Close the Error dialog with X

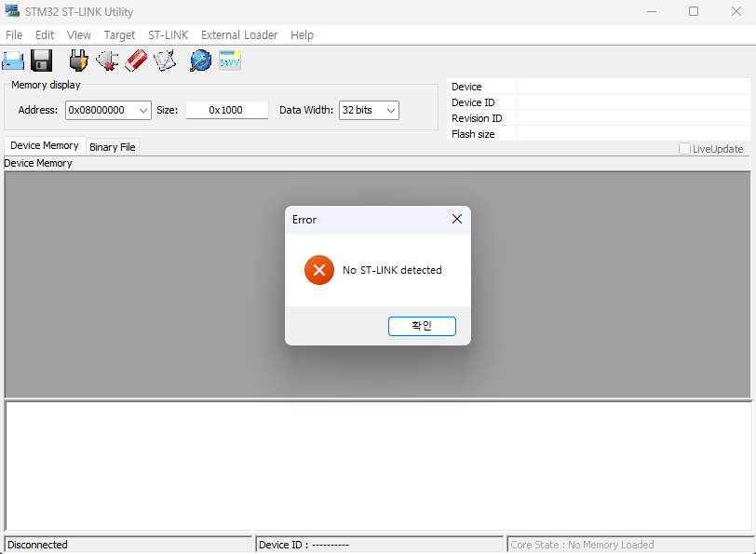coord(457,219)
